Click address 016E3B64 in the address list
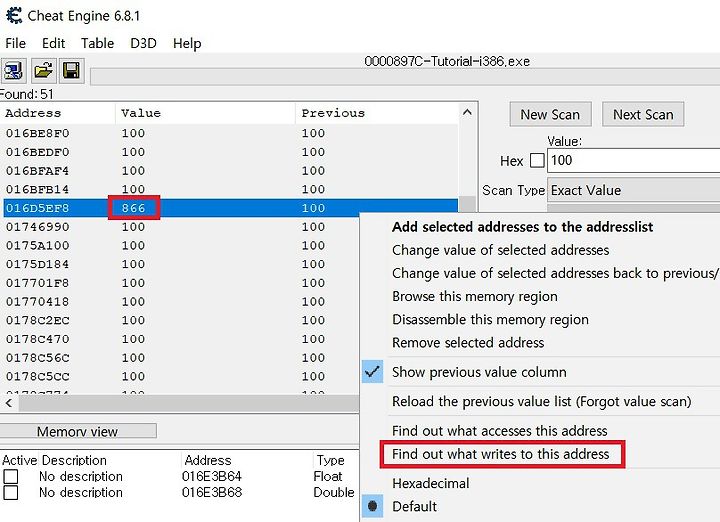Image resolution: width=720 pixels, height=522 pixels. [x=212, y=477]
